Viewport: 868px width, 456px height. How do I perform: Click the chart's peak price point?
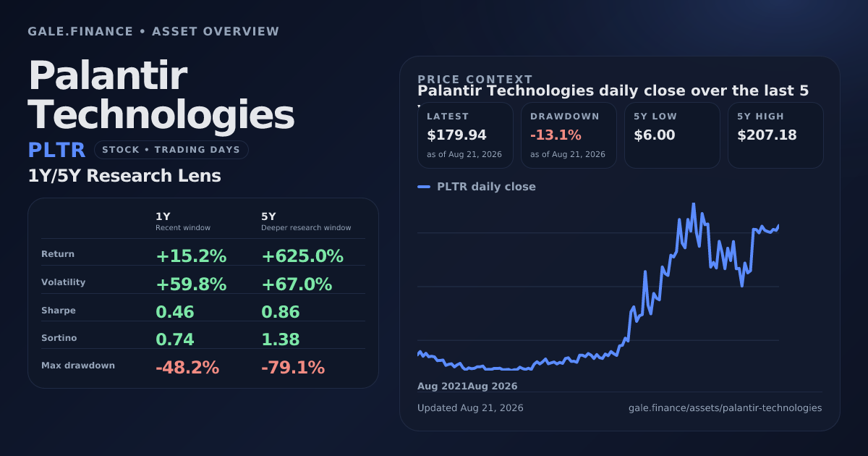coord(693,204)
